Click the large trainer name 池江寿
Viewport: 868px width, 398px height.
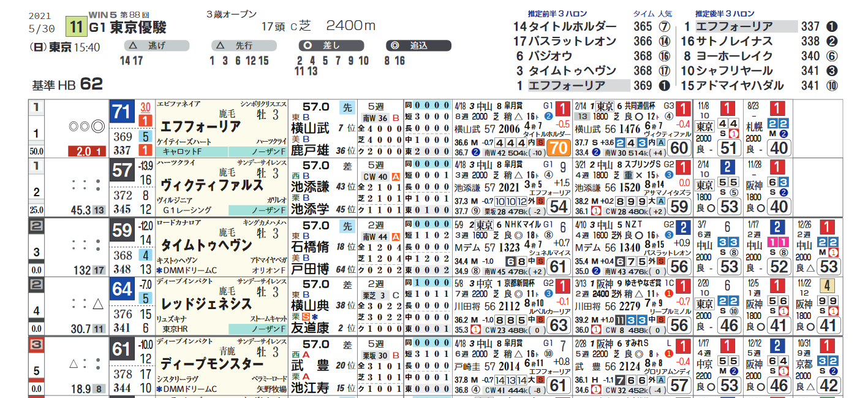click(x=310, y=388)
